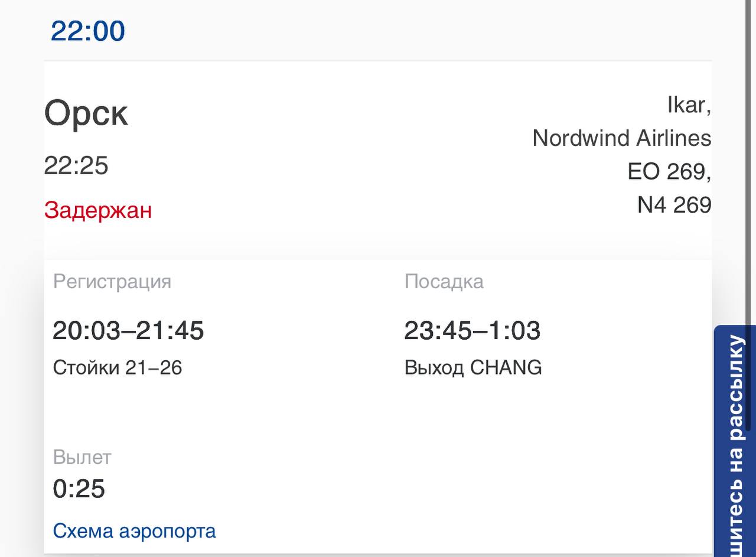Screen dimensions: 756x557
Task: Select flight number EO 269
Action: 670,172
